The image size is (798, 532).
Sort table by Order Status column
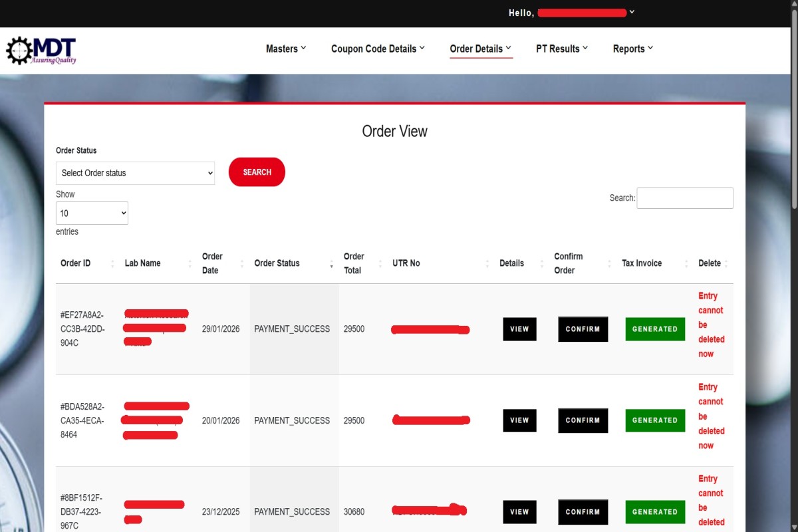click(x=277, y=263)
